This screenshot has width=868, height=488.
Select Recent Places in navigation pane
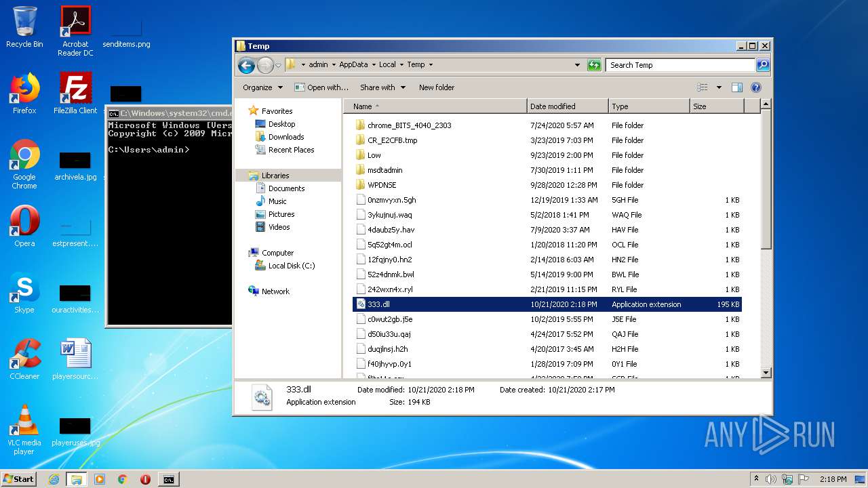(285, 150)
